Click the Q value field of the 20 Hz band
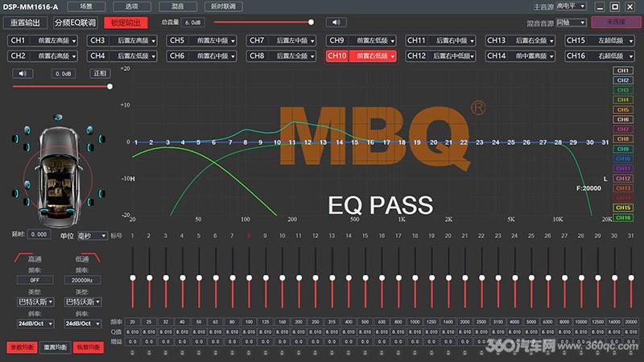Viewport: 644px width, 362px height. click(132, 331)
